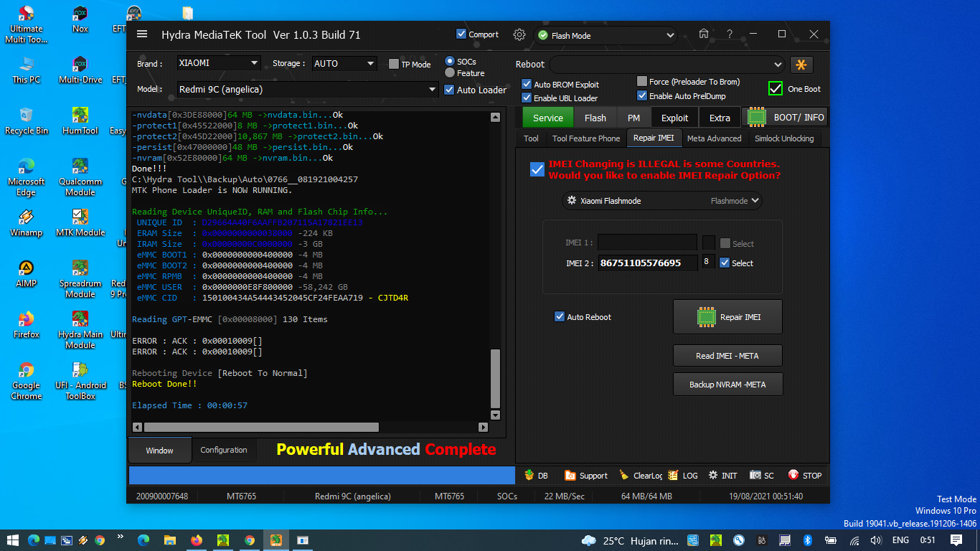Click in the IMEI 2 number field
980x551 pixels.
click(648, 263)
